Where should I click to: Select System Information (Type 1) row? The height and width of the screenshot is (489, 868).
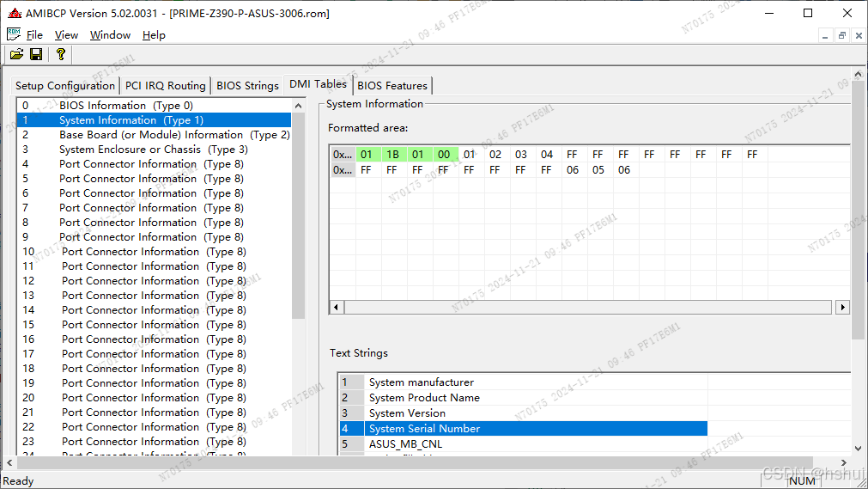(x=154, y=119)
